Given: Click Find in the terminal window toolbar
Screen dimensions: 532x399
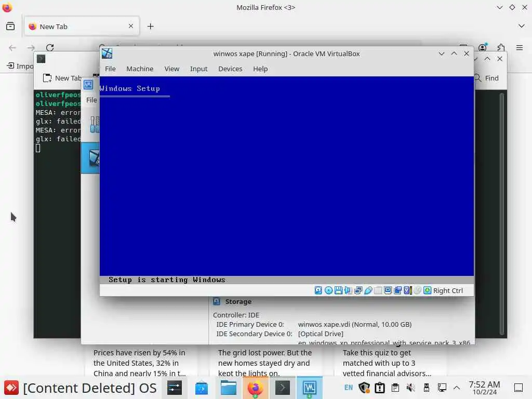Looking at the screenshot, I should pyautogui.click(x=486, y=78).
